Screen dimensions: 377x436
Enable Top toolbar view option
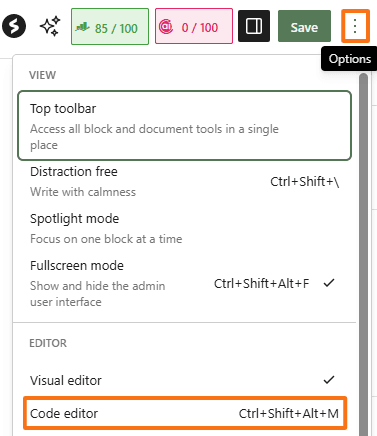185,126
